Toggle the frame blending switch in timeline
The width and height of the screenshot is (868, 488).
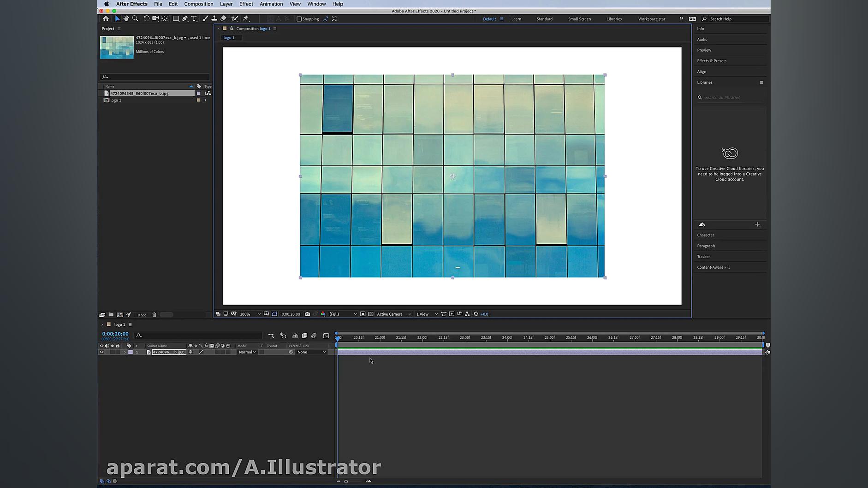(304, 336)
